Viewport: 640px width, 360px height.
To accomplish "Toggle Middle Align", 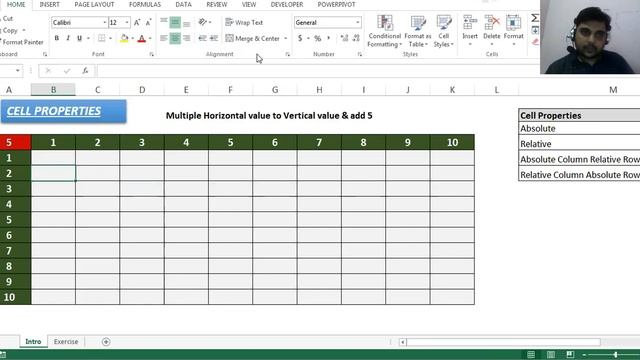I will pos(175,22).
